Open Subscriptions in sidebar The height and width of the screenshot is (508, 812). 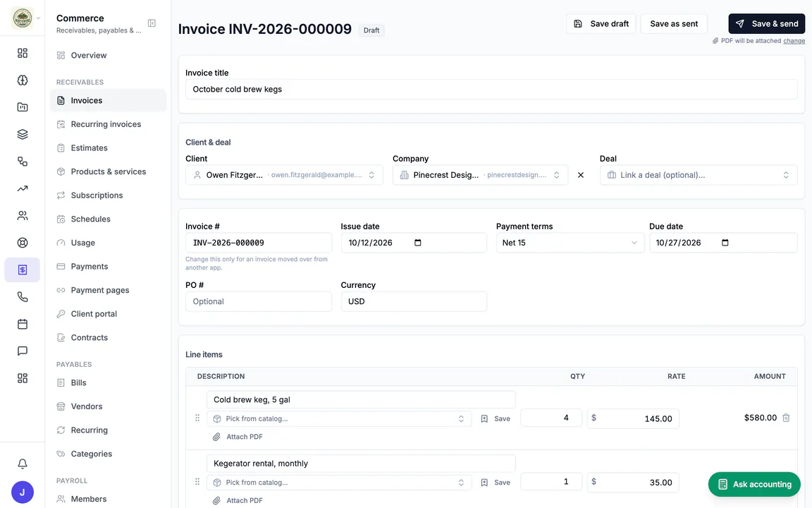pyautogui.click(x=108, y=195)
